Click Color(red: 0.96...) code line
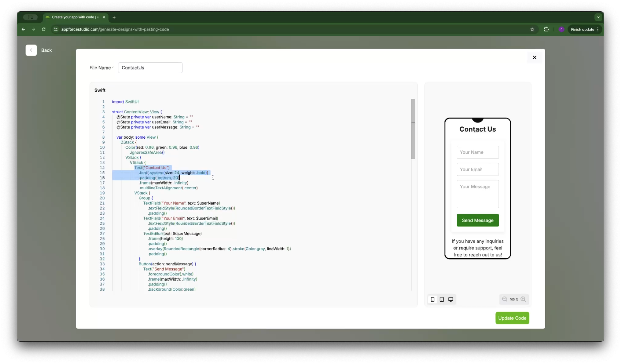 [x=162, y=147]
